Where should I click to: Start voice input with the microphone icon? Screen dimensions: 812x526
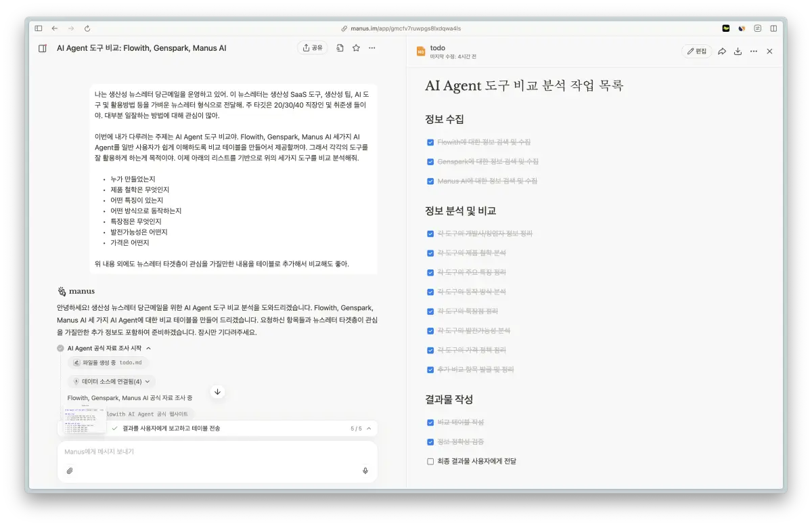365,470
